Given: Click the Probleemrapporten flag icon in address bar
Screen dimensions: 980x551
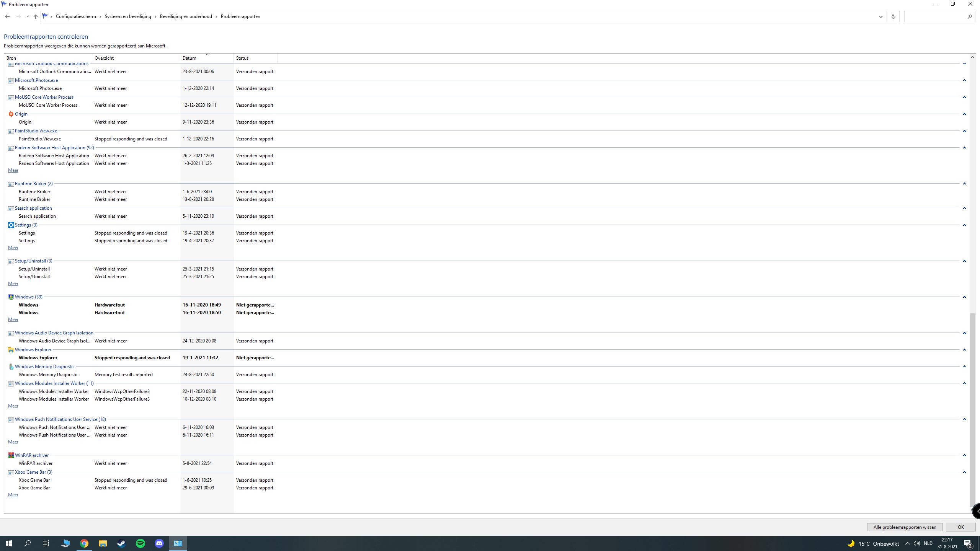Looking at the screenshot, I should [x=45, y=16].
